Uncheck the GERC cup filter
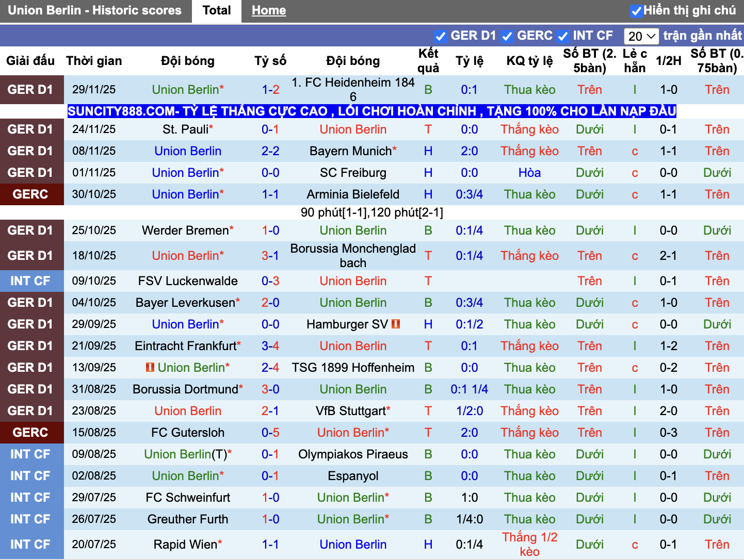This screenshot has height=560, width=744. (x=507, y=36)
